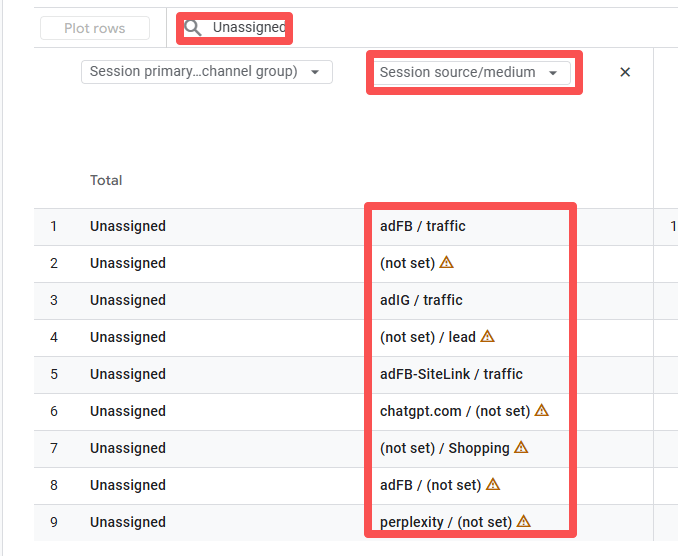
Task: Click the search magnifier icon
Action: pyautogui.click(x=194, y=28)
